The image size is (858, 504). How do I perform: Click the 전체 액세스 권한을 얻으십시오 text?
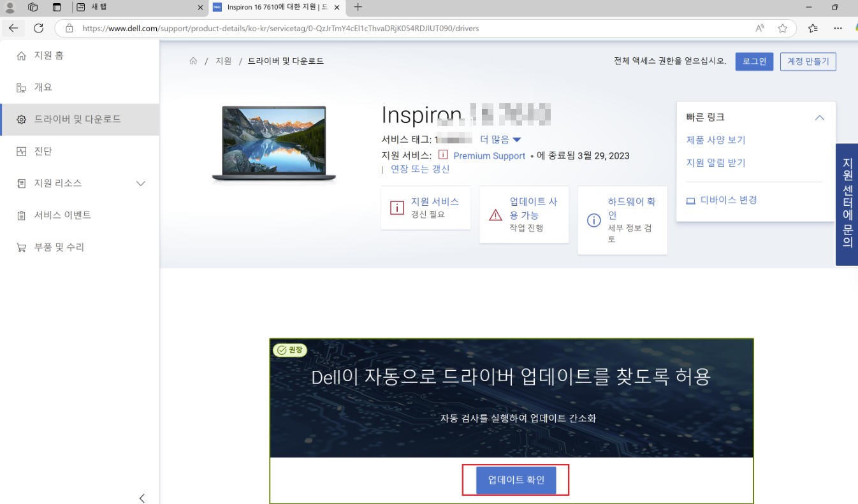click(x=670, y=61)
